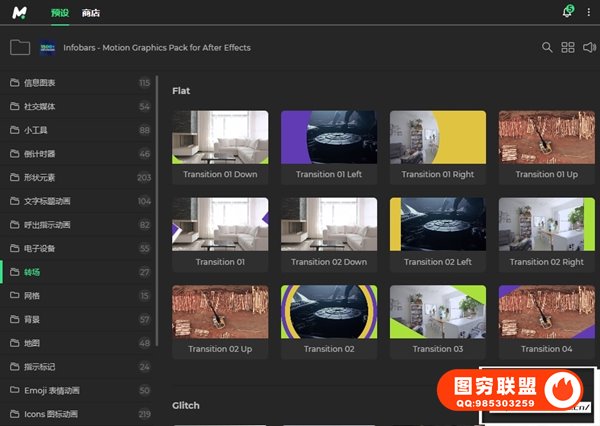Select the 文字标题动画 category
Image resolution: width=600 pixels, height=426 pixels.
(47, 201)
